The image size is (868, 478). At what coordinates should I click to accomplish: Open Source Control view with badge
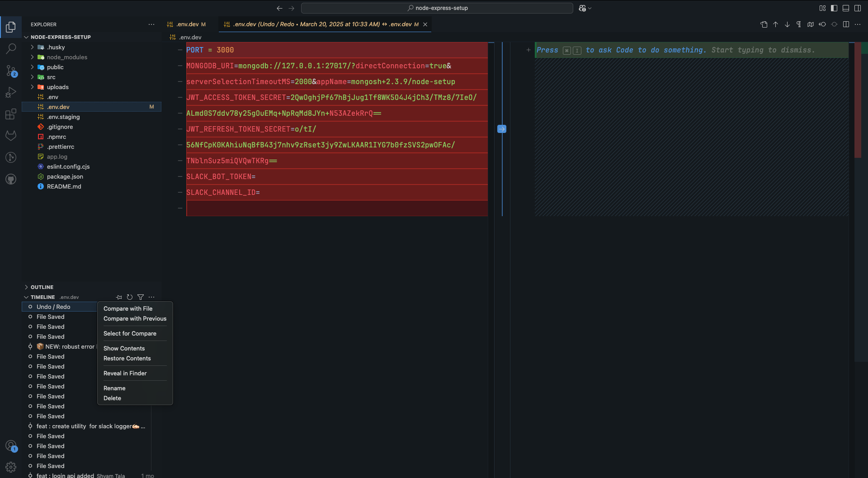[x=11, y=71]
